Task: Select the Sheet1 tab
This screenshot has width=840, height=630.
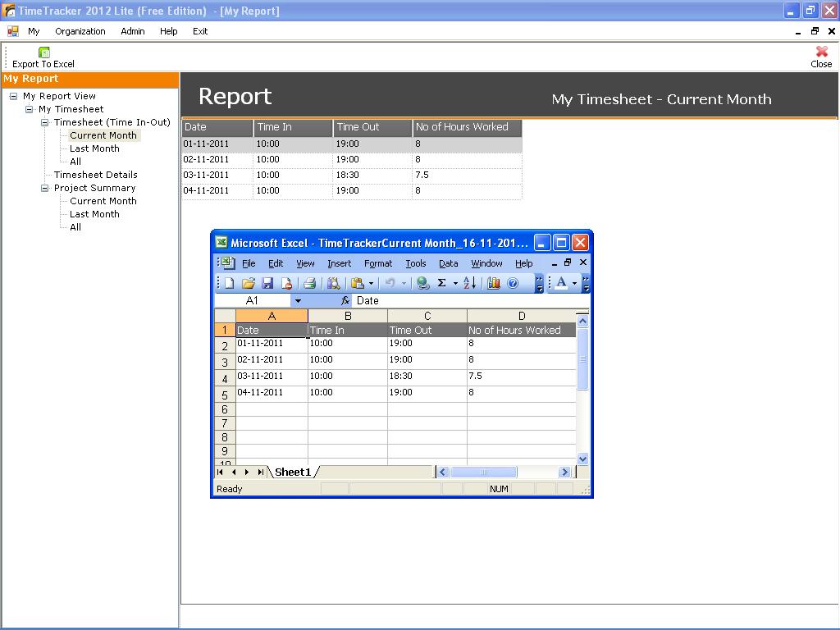Action: click(x=293, y=472)
